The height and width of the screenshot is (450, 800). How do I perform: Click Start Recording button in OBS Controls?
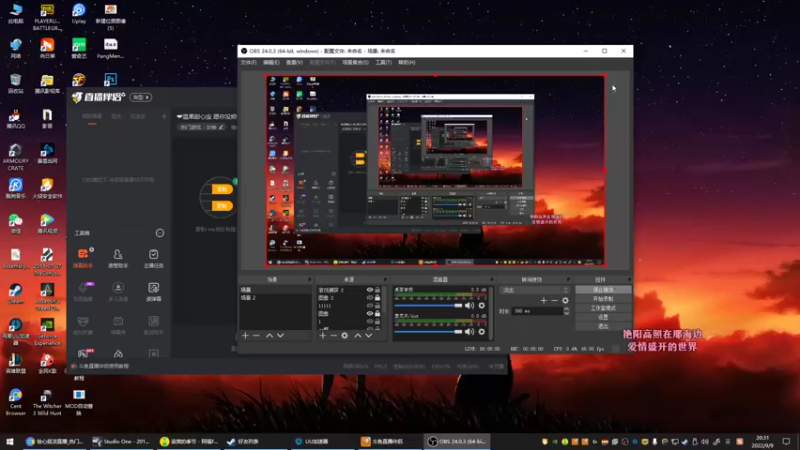(x=603, y=299)
